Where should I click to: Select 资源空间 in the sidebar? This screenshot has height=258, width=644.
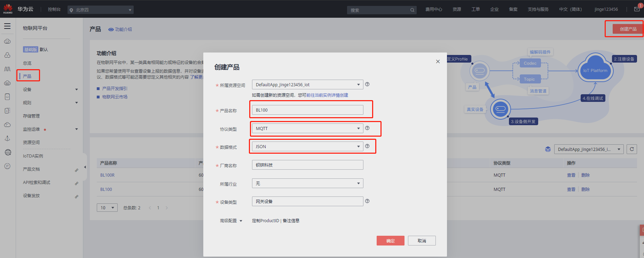[31, 142]
